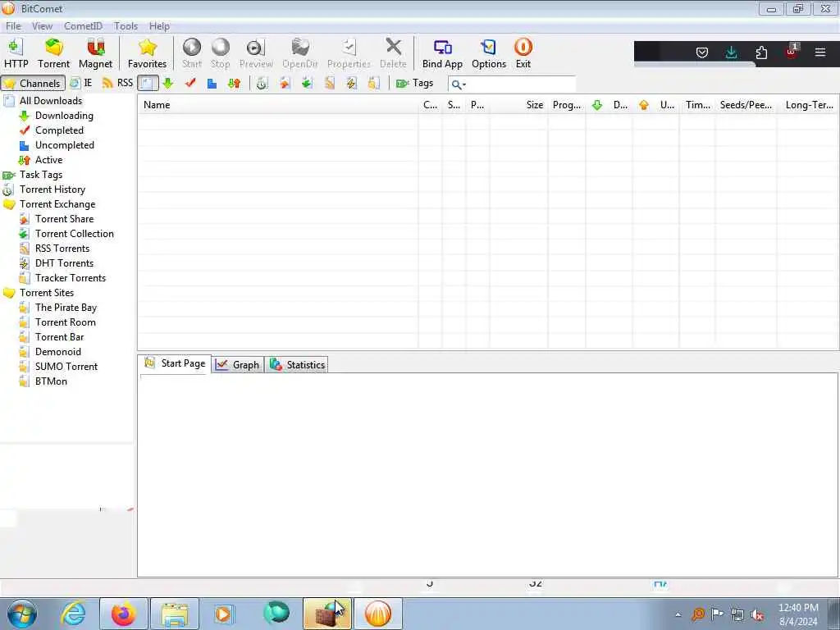
Task: Click the Torrent History clock filter icon
Action: click(262, 83)
